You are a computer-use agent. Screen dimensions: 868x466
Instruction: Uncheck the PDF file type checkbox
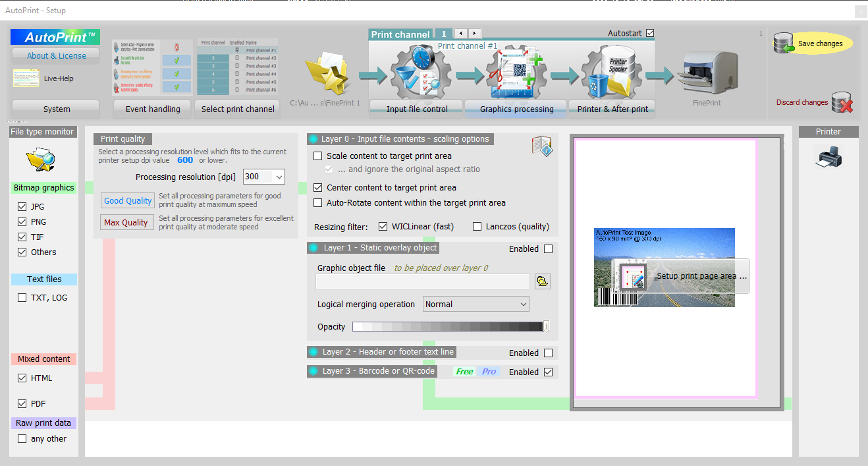[22, 404]
